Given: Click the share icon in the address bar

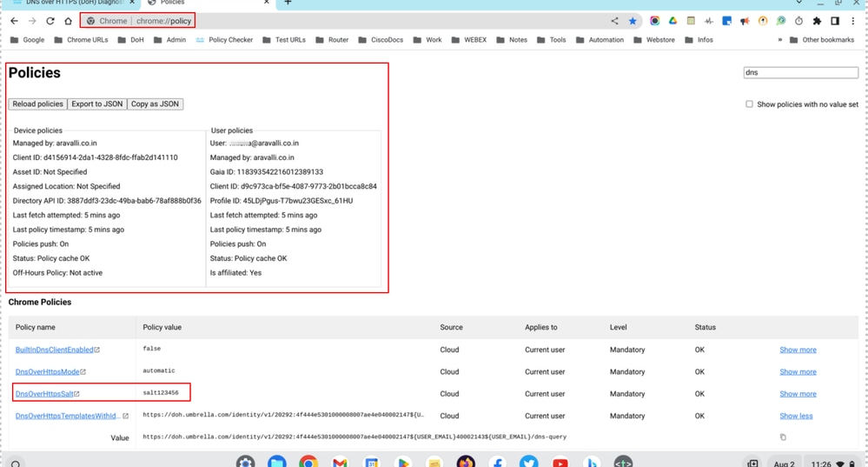Looking at the screenshot, I should click(614, 21).
